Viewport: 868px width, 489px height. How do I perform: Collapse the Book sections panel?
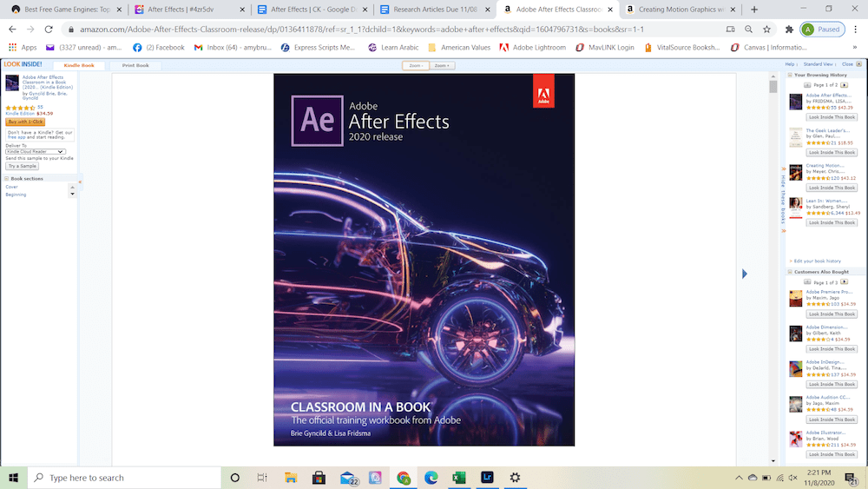(x=7, y=179)
